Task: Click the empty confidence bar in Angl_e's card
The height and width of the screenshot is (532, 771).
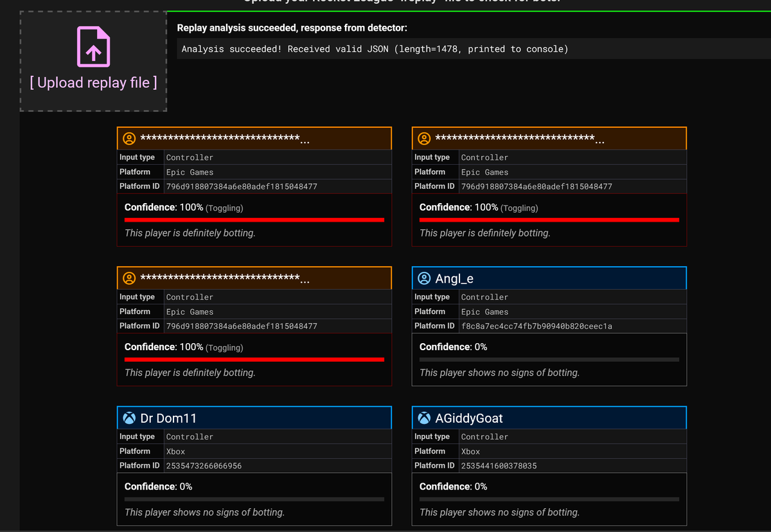Action: pos(549,360)
